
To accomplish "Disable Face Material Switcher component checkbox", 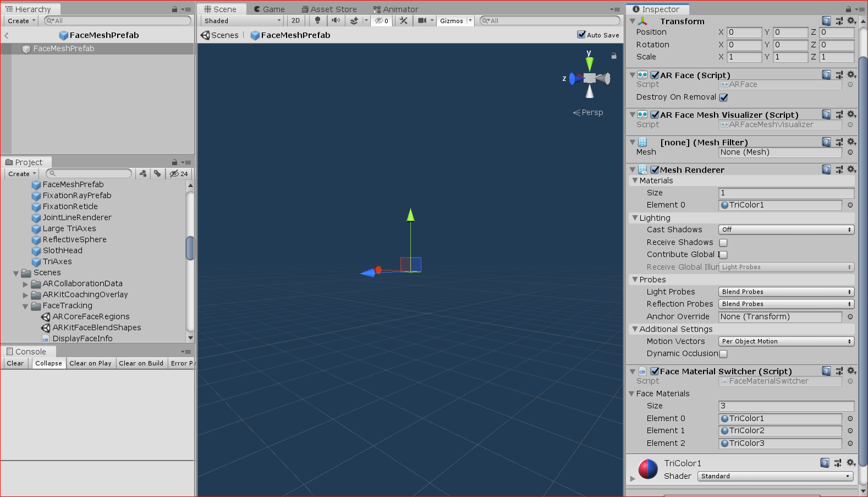I will coord(655,371).
